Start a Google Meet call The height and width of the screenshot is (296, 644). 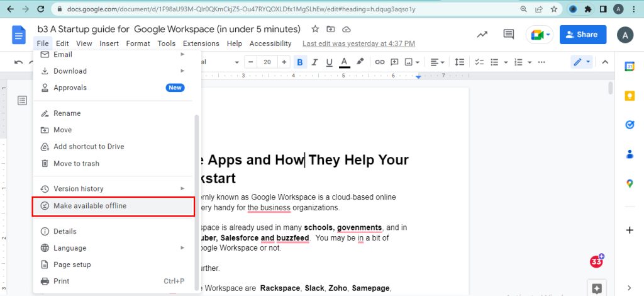pyautogui.click(x=540, y=35)
